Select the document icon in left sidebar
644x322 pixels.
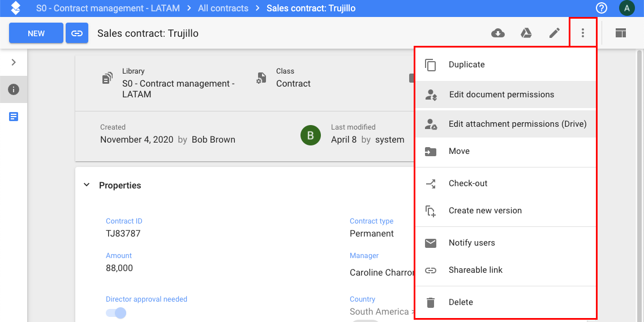[14, 117]
